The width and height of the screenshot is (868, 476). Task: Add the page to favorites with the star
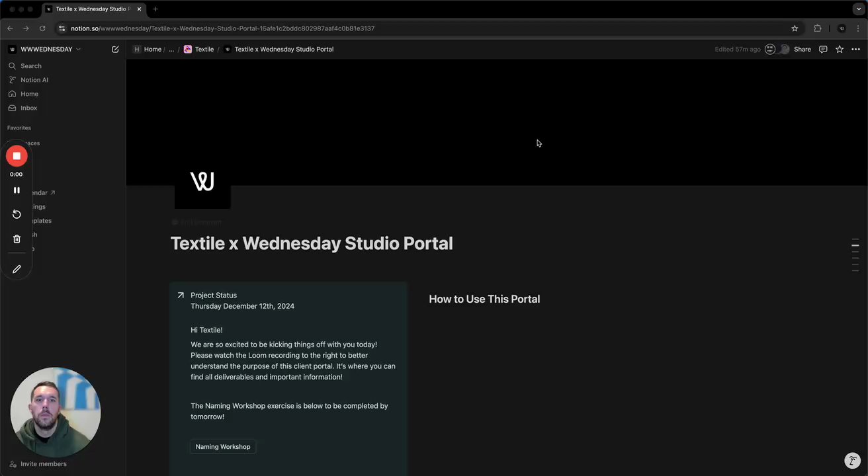coord(840,49)
